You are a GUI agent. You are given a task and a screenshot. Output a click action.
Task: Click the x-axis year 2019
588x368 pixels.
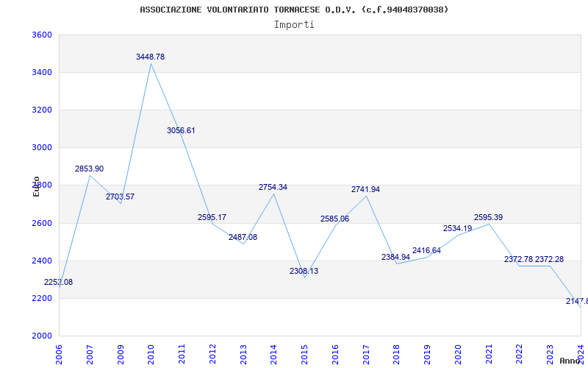point(427,354)
